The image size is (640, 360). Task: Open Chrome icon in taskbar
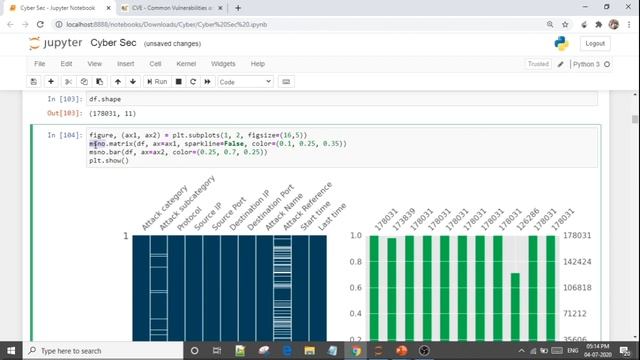(x=356, y=351)
